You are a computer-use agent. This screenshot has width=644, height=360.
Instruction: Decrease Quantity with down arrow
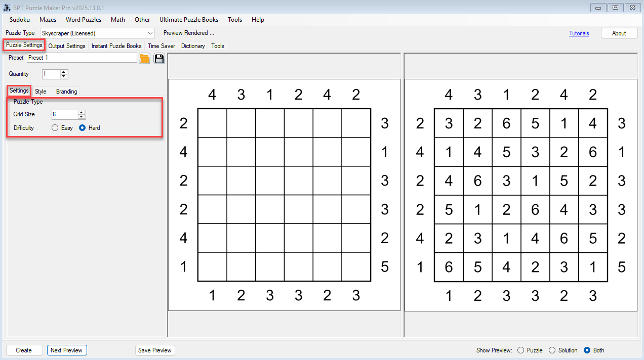tap(64, 76)
